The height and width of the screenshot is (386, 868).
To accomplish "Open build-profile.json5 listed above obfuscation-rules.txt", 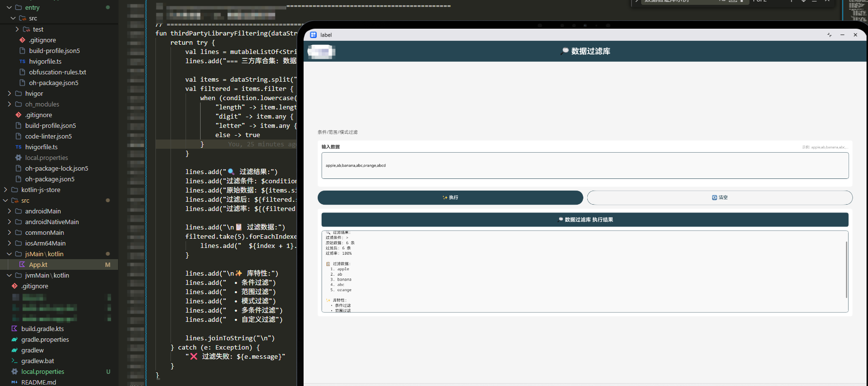I will click(x=54, y=51).
